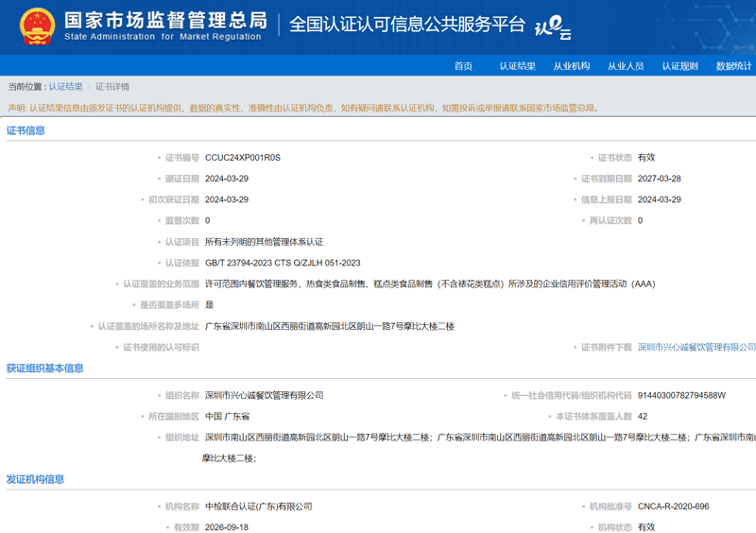Click the 发证机构信息 section heading
The height and width of the screenshot is (533, 756).
pos(35,479)
